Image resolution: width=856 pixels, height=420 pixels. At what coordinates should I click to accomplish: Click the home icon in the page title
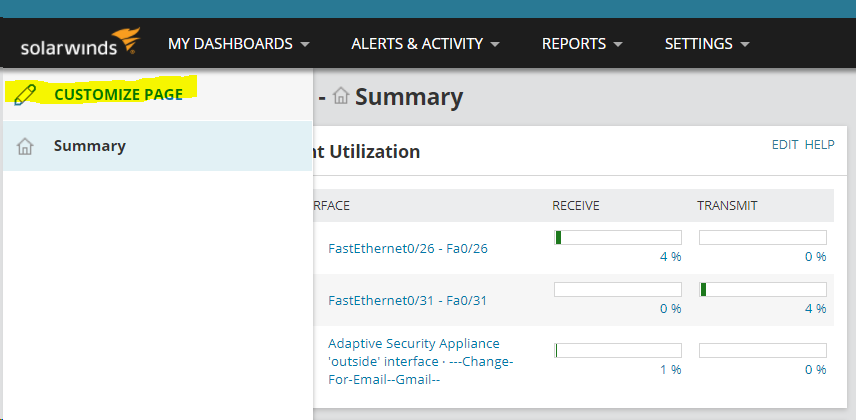pos(341,96)
